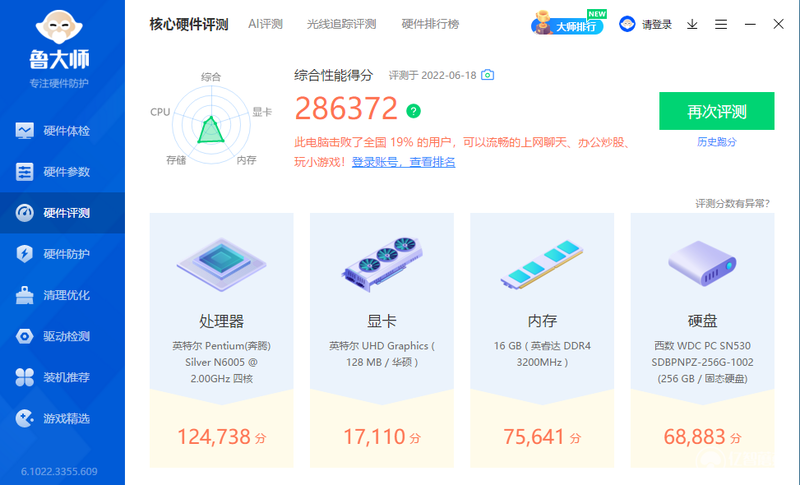The height and width of the screenshot is (485, 800).
Task: Open the hamburger main menu
Action: 721,24
